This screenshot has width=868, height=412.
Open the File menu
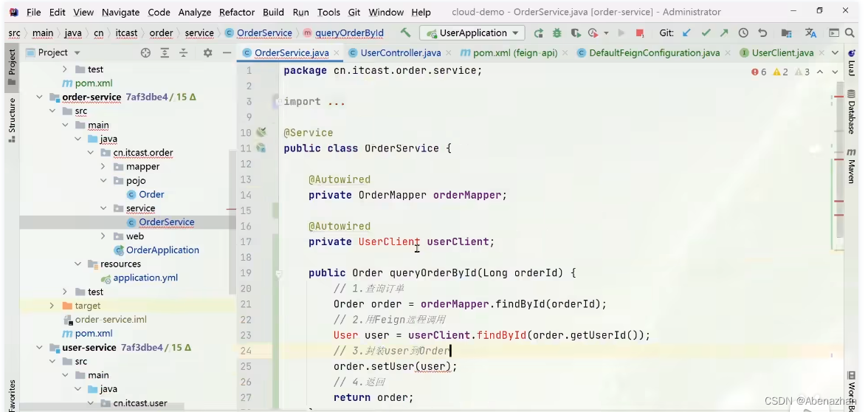click(x=33, y=12)
